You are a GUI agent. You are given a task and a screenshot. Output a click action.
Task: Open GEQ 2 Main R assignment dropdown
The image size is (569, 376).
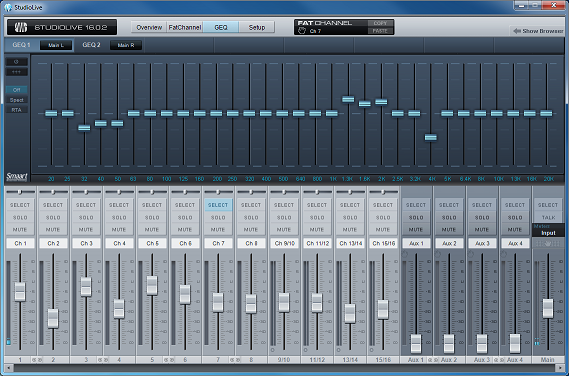(126, 45)
